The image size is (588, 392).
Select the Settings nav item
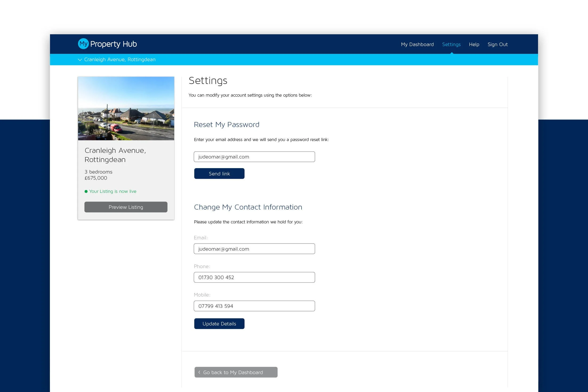point(451,44)
